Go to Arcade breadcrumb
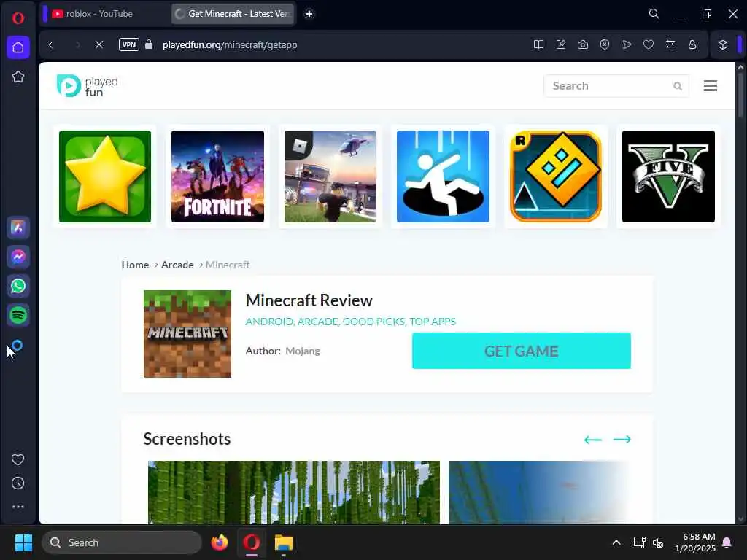The height and width of the screenshot is (560, 747). 177,265
